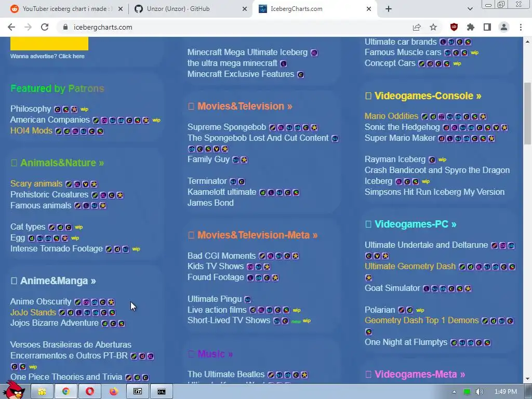
Task: Click the si badge next to Family Guy
Action: (x=235, y=160)
